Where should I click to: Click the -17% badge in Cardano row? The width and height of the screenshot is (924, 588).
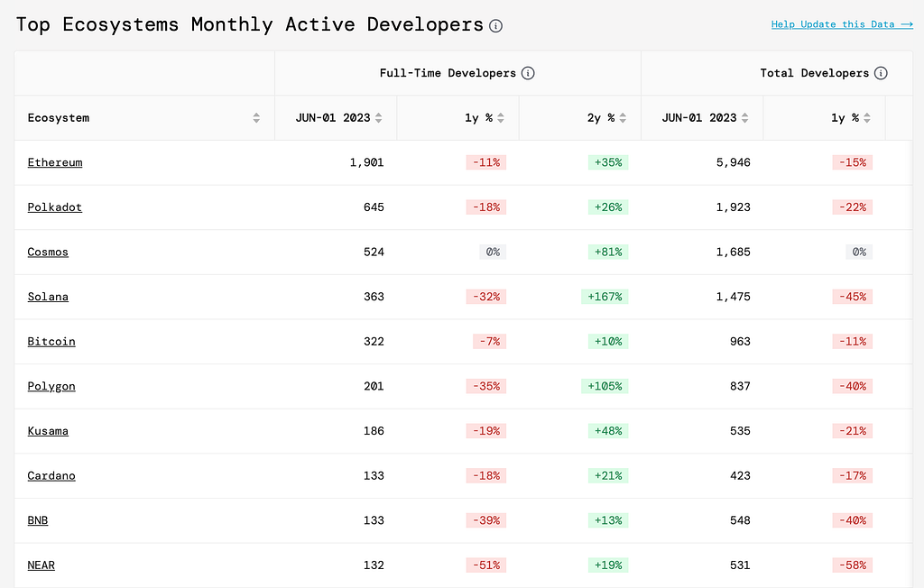click(x=853, y=476)
